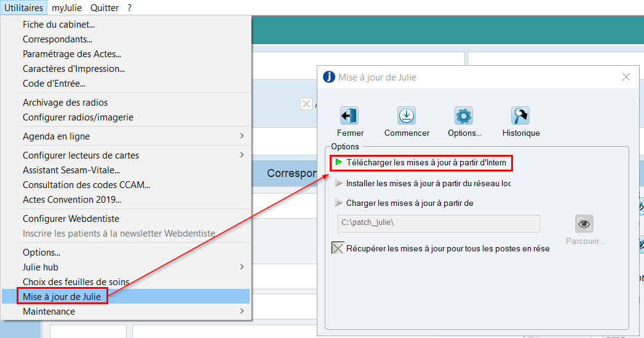Click the Parcourir eye icon
The height and width of the screenshot is (338, 644).
[x=584, y=224]
